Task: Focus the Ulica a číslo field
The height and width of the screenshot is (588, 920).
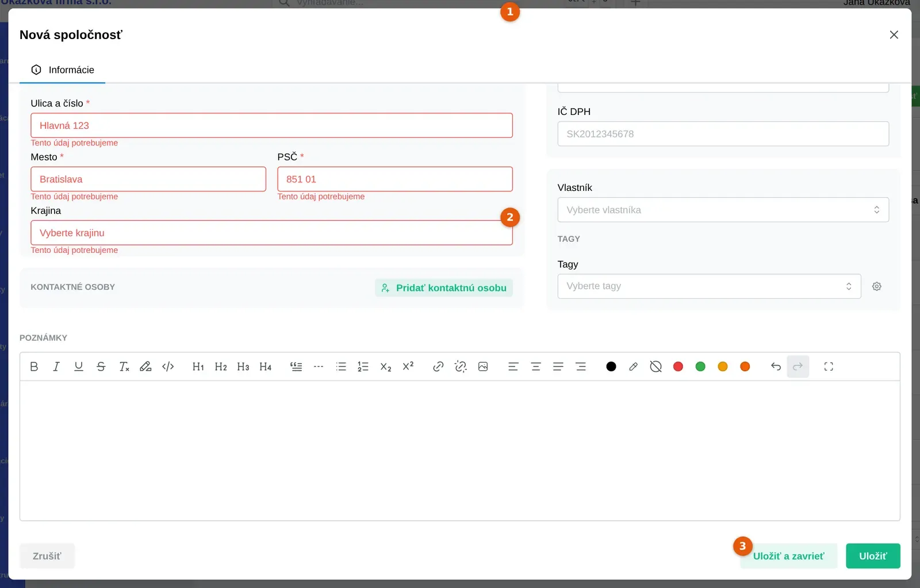Action: 271,125
